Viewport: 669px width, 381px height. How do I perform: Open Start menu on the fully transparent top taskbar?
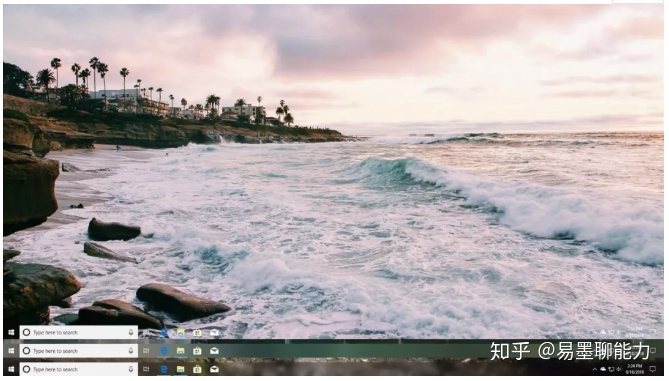click(x=11, y=332)
